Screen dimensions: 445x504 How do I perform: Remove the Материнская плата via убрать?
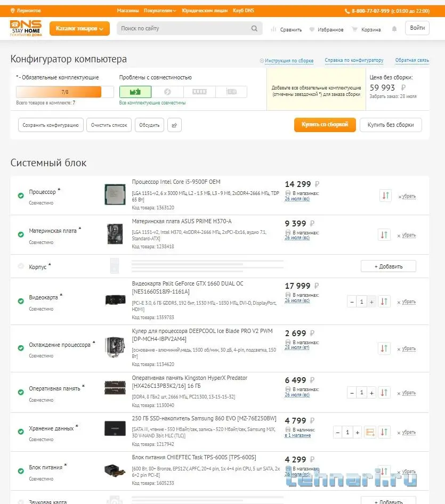click(x=407, y=235)
